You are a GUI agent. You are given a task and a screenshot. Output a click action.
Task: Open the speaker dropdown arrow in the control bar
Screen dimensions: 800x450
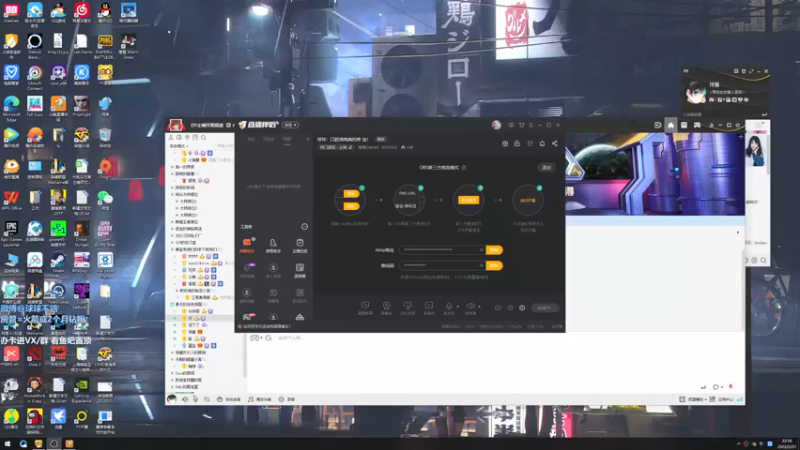479,307
